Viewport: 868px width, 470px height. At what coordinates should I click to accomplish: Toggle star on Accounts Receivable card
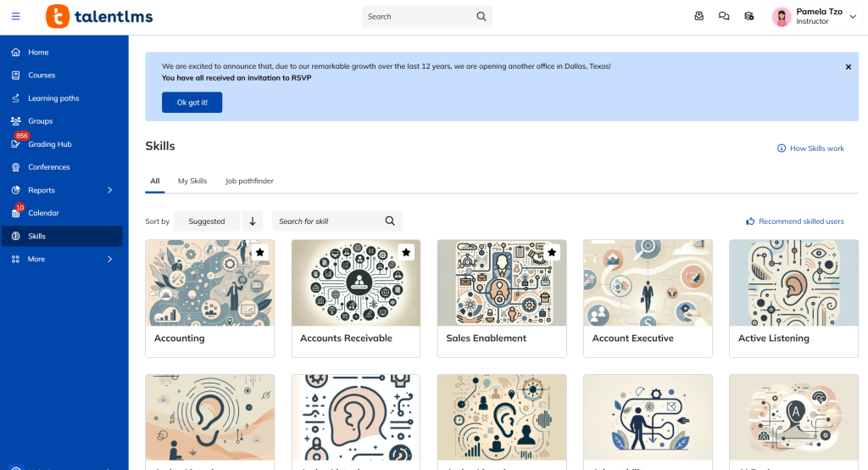(x=406, y=252)
